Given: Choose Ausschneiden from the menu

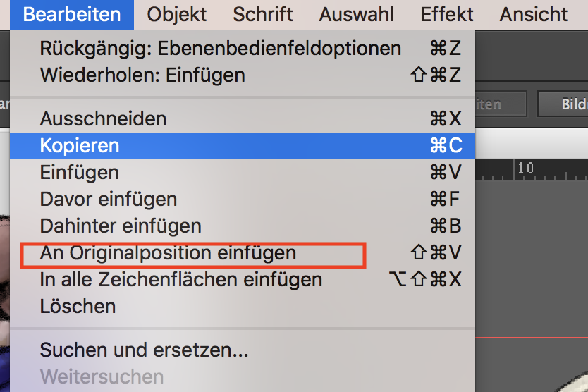Looking at the screenshot, I should 243,119.
